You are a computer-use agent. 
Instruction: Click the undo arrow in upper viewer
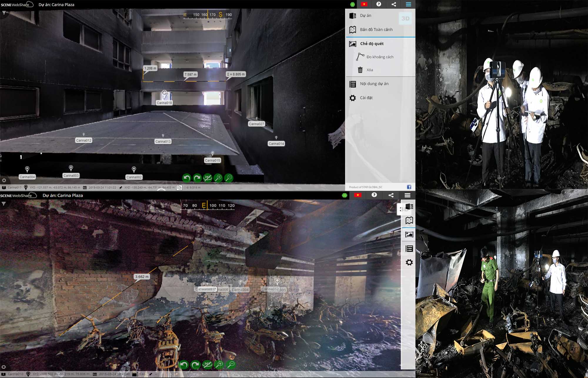click(x=186, y=178)
